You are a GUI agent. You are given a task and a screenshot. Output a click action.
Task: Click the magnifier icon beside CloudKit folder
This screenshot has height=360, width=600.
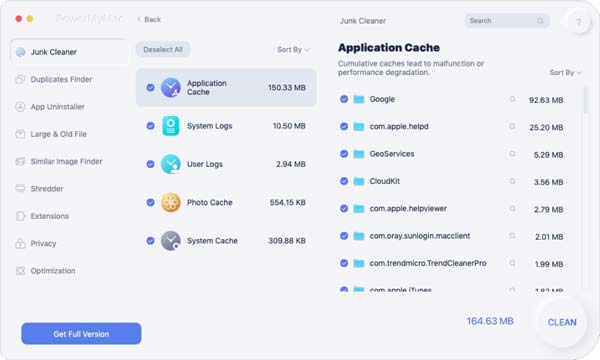pyautogui.click(x=512, y=181)
